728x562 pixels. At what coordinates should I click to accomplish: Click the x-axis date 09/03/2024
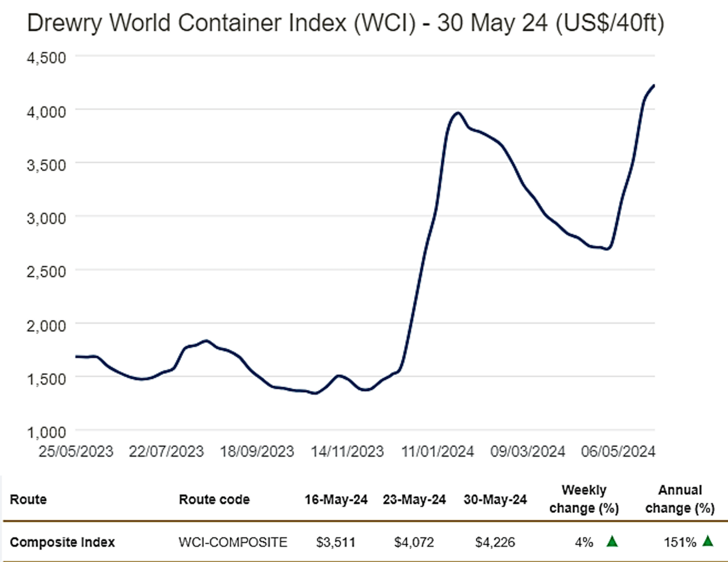528,451
